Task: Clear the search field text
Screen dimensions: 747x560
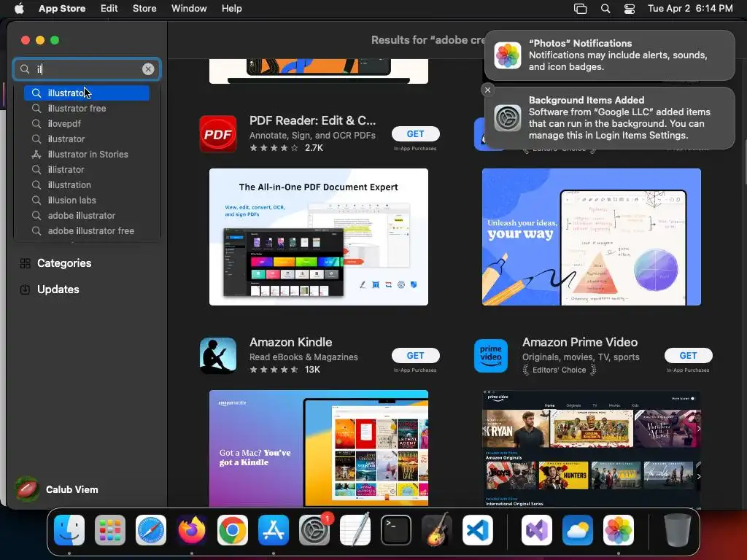Action: pos(148,69)
